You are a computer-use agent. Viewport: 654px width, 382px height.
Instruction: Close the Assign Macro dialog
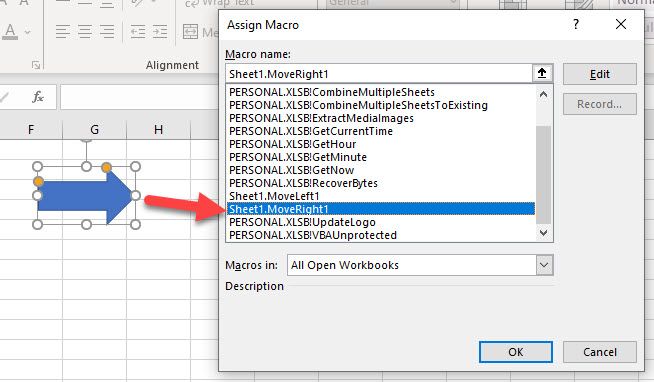coord(621,24)
